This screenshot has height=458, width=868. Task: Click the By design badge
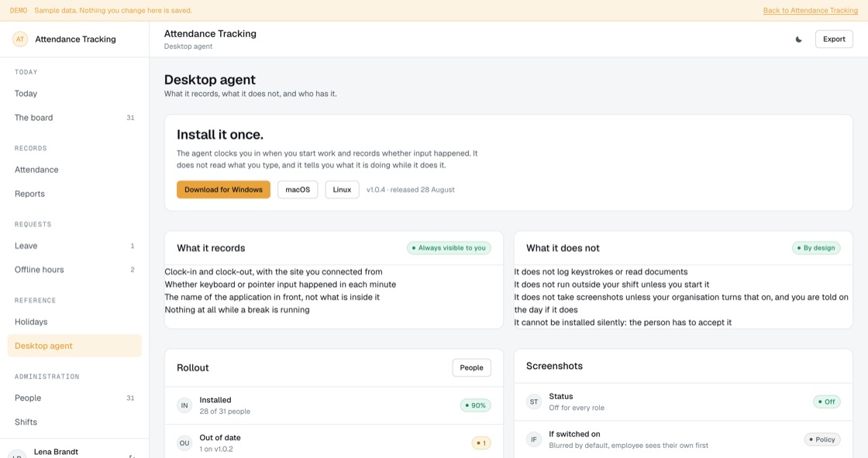pos(816,248)
